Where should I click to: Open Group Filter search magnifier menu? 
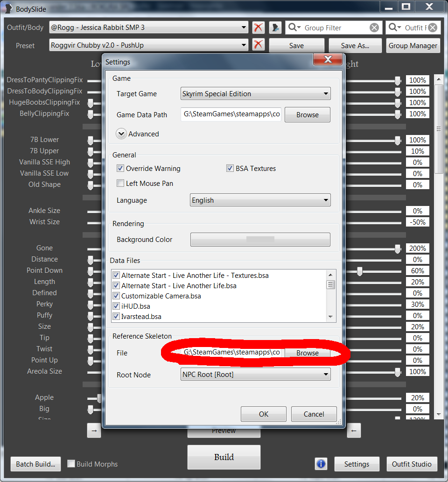(x=294, y=28)
